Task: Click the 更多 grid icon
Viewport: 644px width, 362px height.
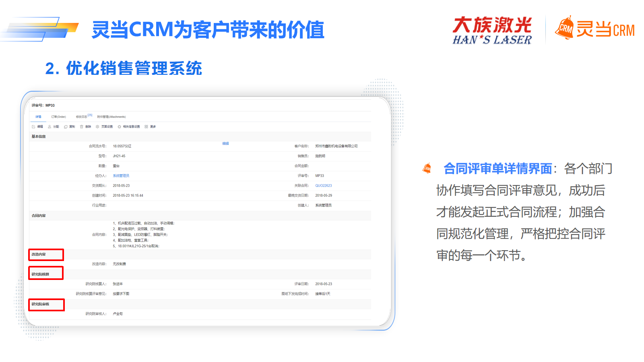Action: coord(147,127)
